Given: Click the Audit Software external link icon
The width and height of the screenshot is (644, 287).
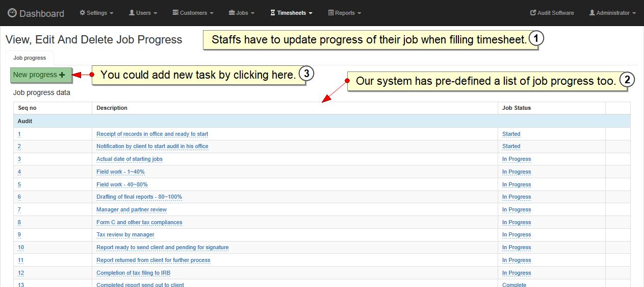Looking at the screenshot, I should coord(533,13).
